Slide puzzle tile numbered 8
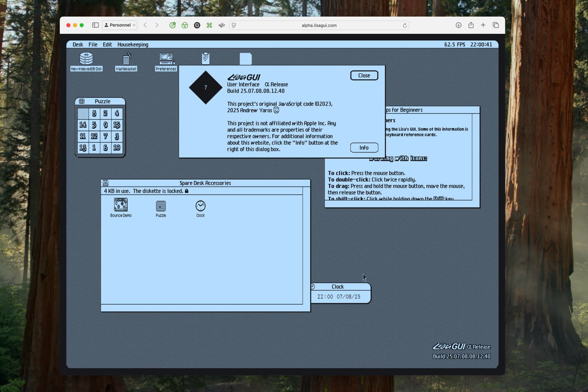 pyautogui.click(x=94, y=114)
